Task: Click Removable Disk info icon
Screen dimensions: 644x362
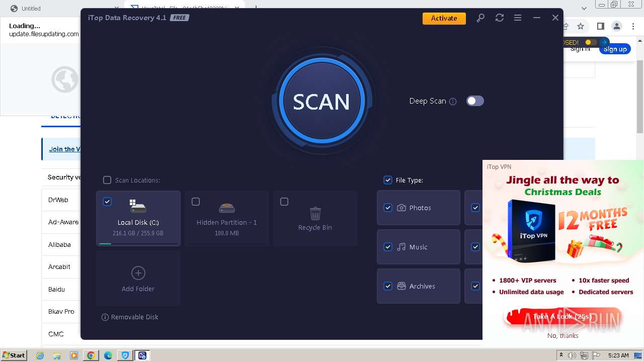Action: (105, 317)
